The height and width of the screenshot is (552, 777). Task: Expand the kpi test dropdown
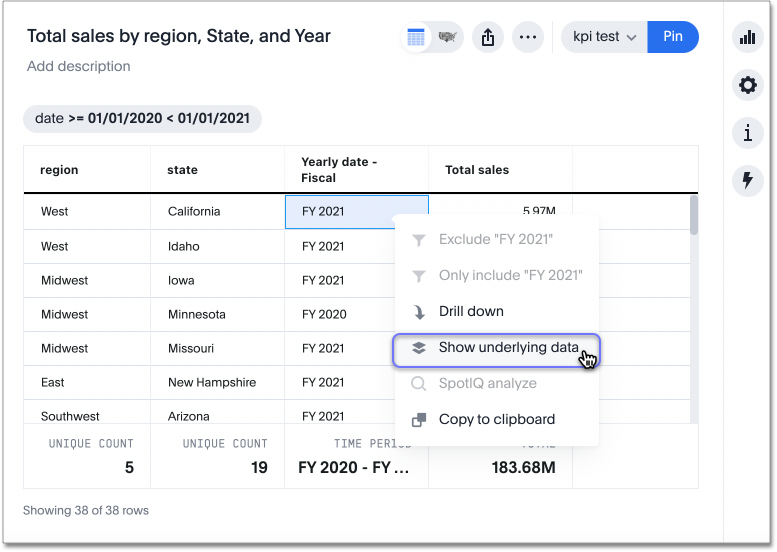(604, 37)
